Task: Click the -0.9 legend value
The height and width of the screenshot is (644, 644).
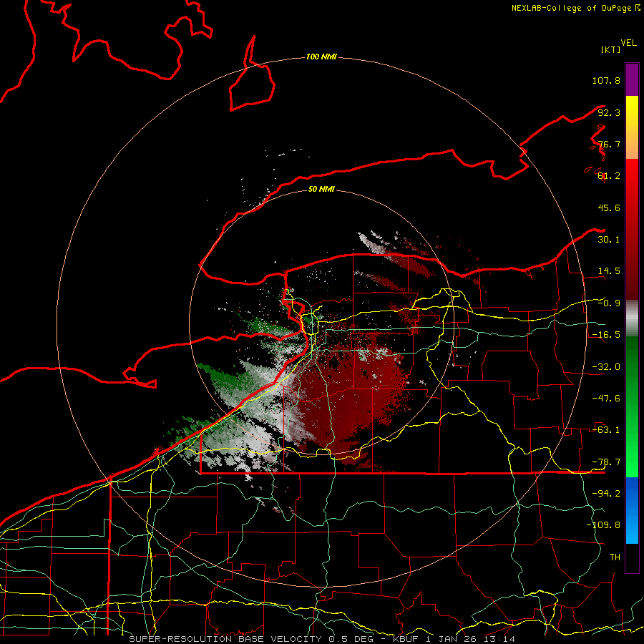Action: [609, 303]
